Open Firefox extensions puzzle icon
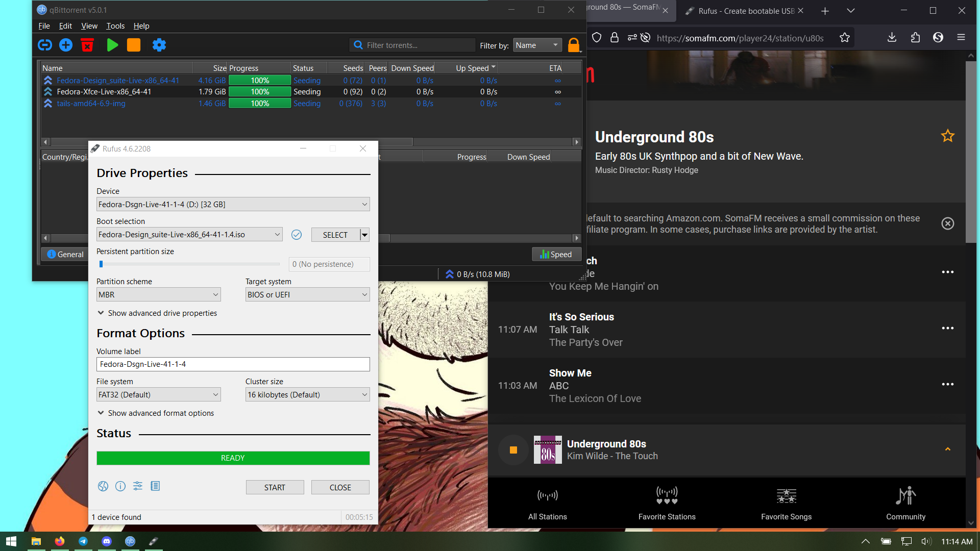 tap(915, 38)
